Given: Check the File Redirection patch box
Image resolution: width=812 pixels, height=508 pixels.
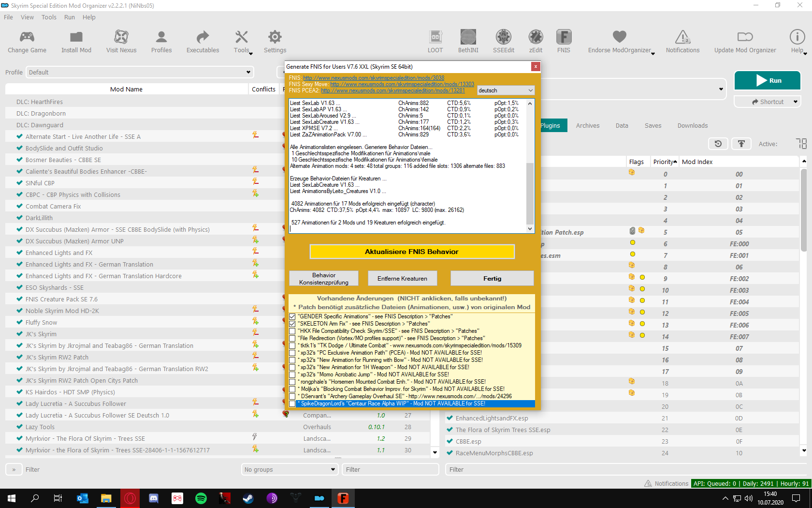Looking at the screenshot, I should tap(292, 338).
